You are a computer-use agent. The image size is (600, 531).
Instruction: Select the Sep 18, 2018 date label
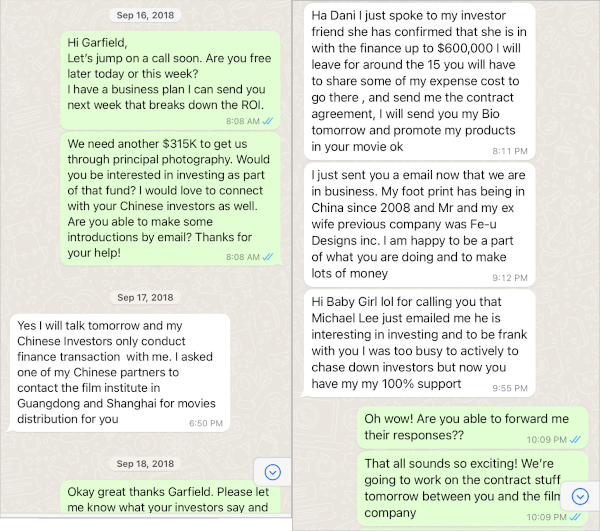[145, 463]
